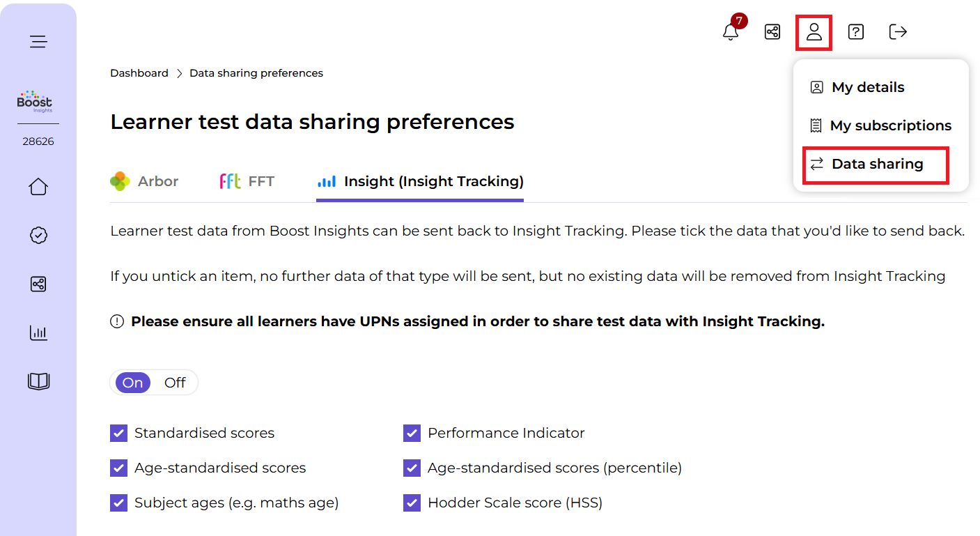980x536 pixels.
Task: Switch data sharing toggle to Off
Action: (175, 383)
